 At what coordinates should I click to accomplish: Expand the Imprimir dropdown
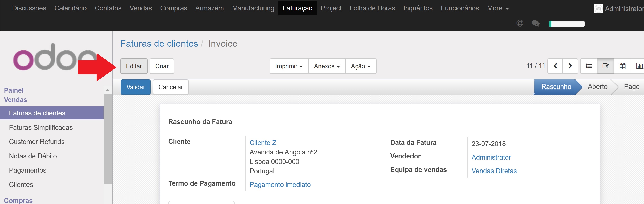coord(289,66)
